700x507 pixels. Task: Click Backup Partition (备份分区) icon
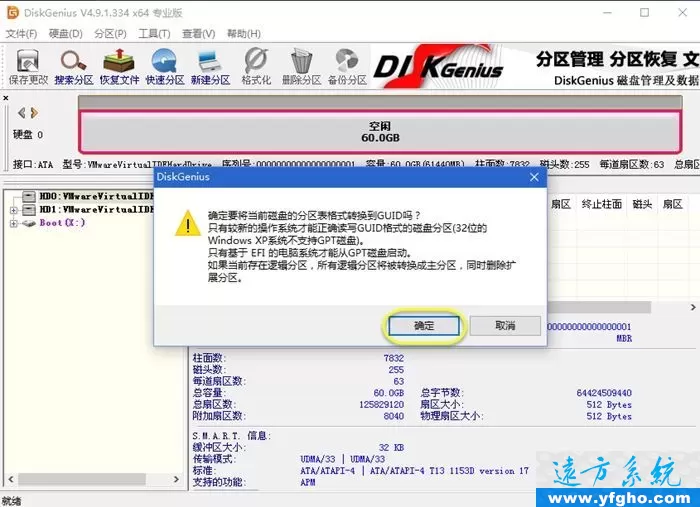[347, 66]
